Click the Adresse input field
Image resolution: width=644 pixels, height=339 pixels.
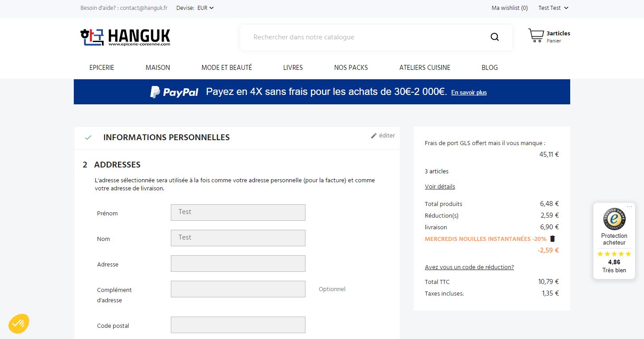(238, 264)
